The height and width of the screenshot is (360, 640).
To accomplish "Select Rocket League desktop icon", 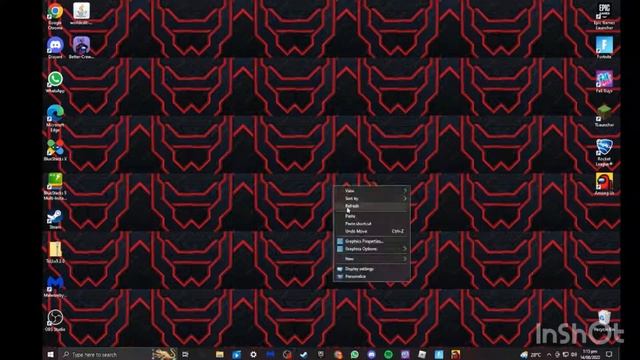I will tap(604, 152).
